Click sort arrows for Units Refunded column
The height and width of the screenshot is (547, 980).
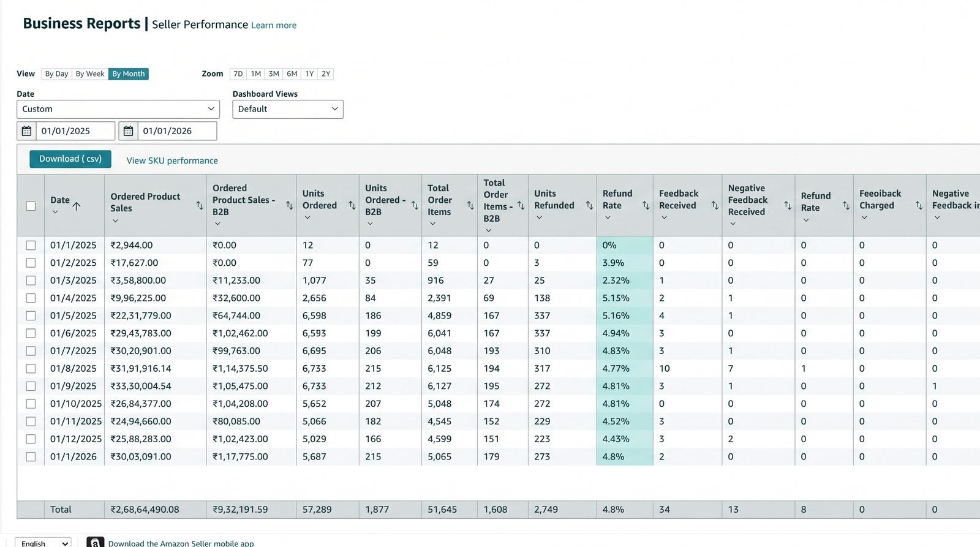pyautogui.click(x=589, y=205)
